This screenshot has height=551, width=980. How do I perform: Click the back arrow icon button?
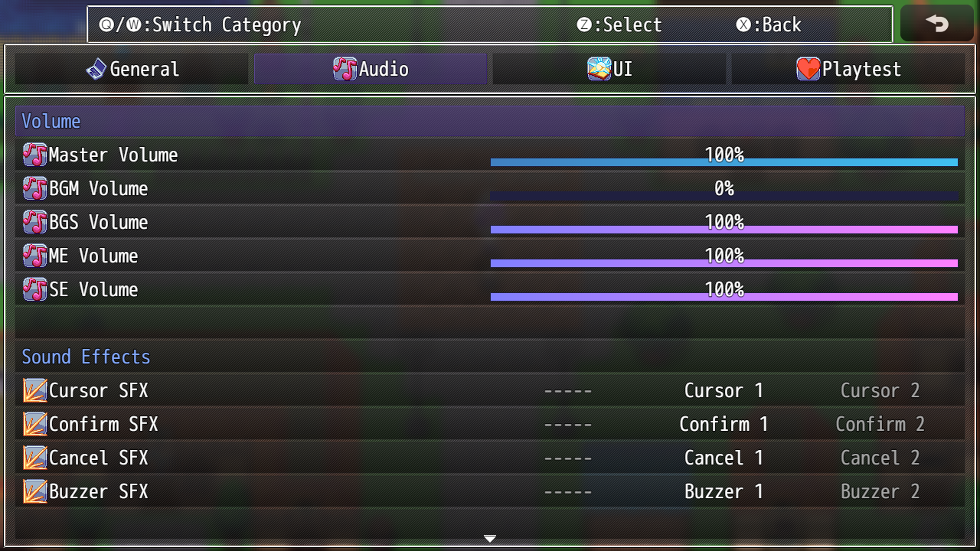[x=936, y=24]
